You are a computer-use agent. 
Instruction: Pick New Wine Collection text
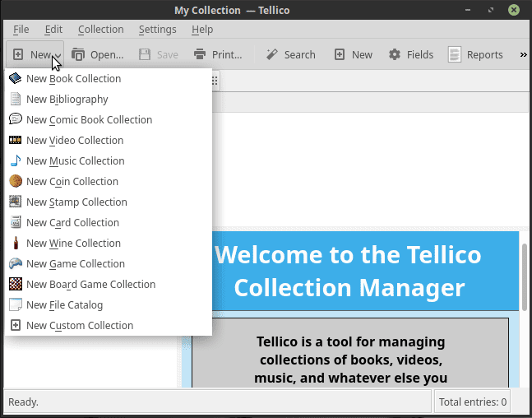[74, 243]
